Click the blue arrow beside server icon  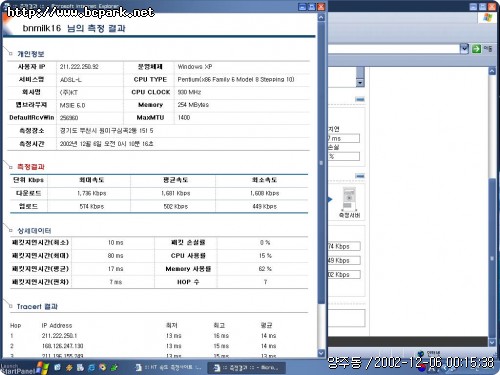pos(330,199)
